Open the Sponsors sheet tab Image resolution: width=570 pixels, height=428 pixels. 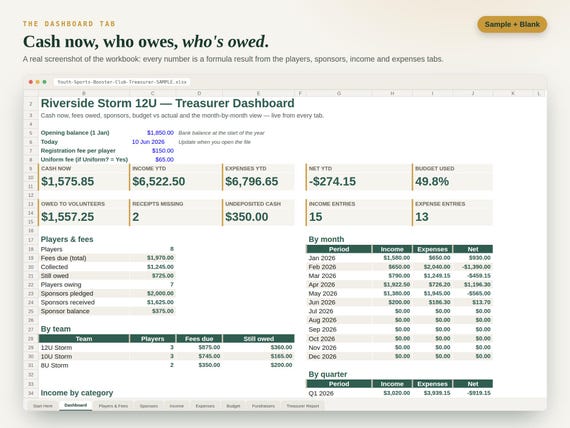pos(149,406)
